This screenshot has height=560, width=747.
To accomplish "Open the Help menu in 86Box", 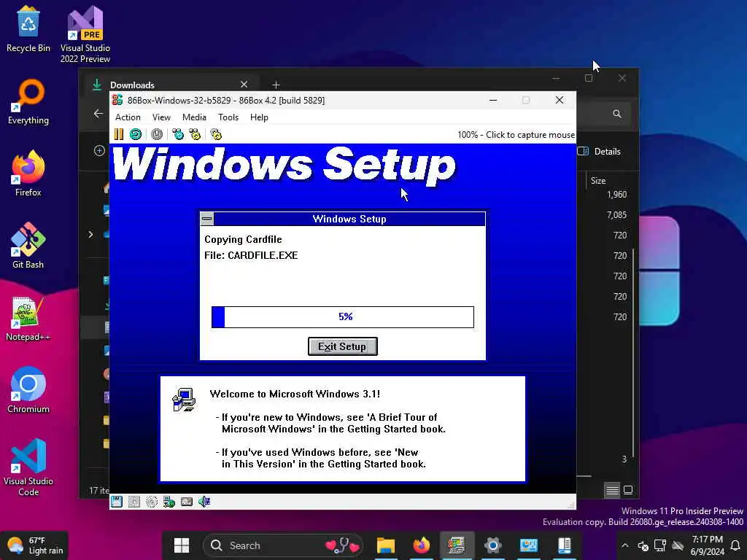I will (259, 117).
